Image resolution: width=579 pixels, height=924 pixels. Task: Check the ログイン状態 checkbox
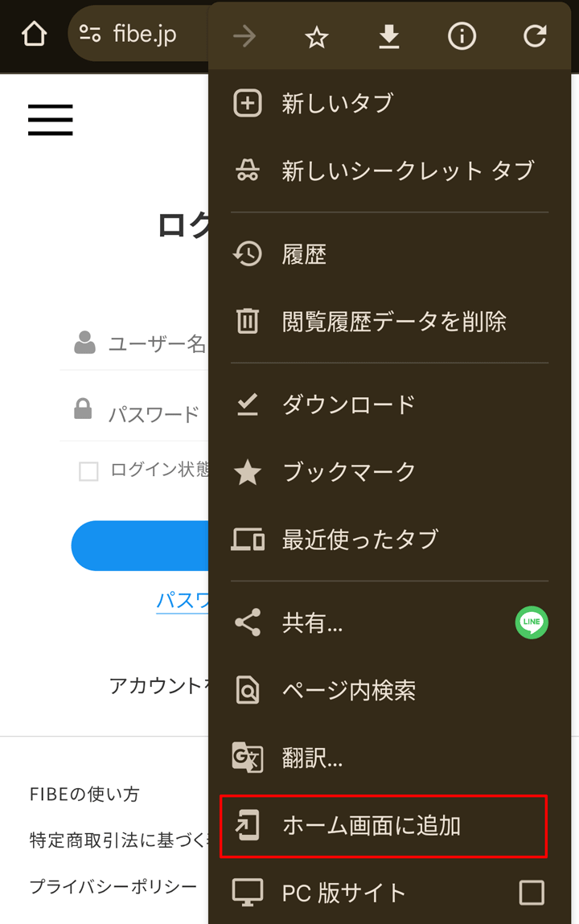point(88,471)
